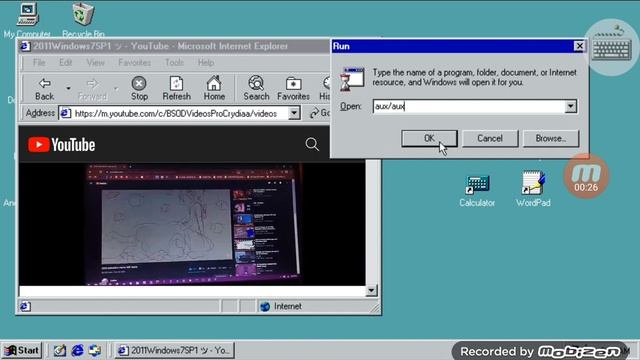
Task: Click the scroll down arrow in Internet Explorer
Action: [x=371, y=290]
